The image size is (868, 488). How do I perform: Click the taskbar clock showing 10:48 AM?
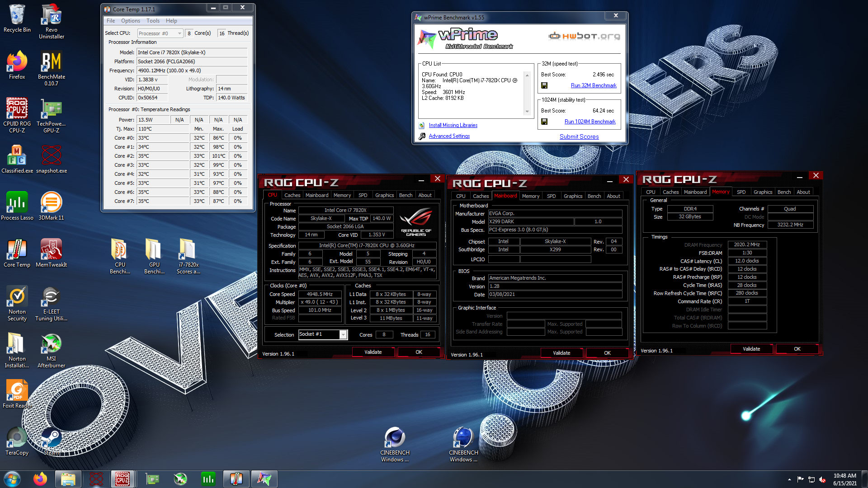click(x=844, y=479)
